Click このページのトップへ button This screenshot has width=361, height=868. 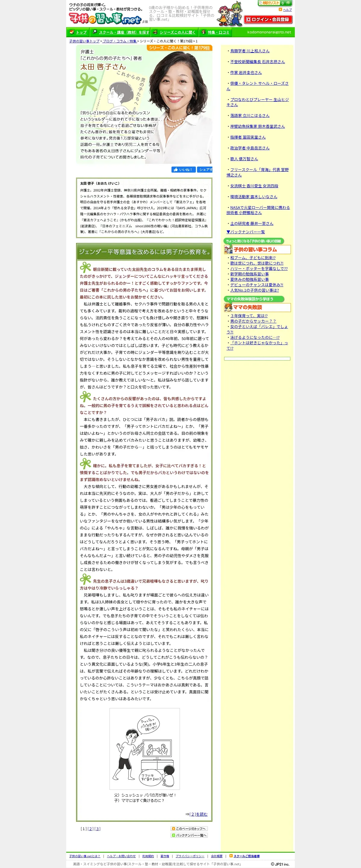pos(189,829)
